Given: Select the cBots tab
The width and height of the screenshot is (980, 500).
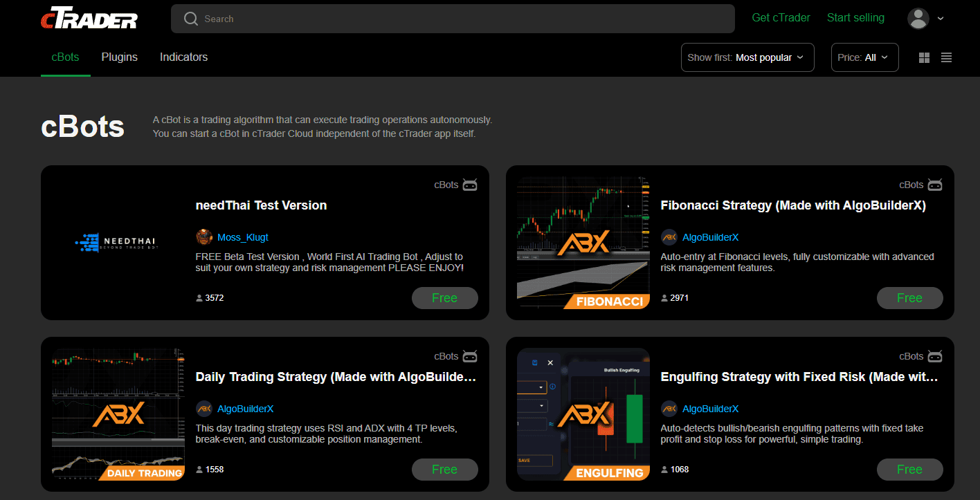Looking at the screenshot, I should point(66,57).
